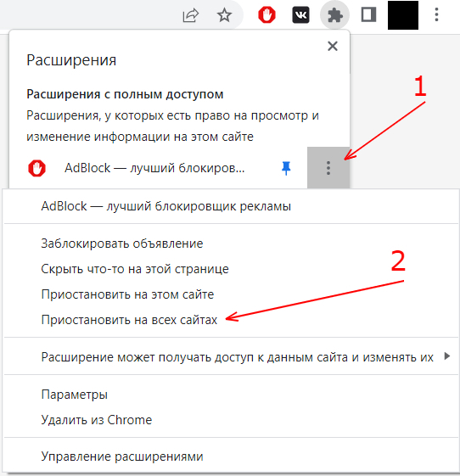Select Приостановить на всех сайтах

pyautogui.click(x=129, y=320)
